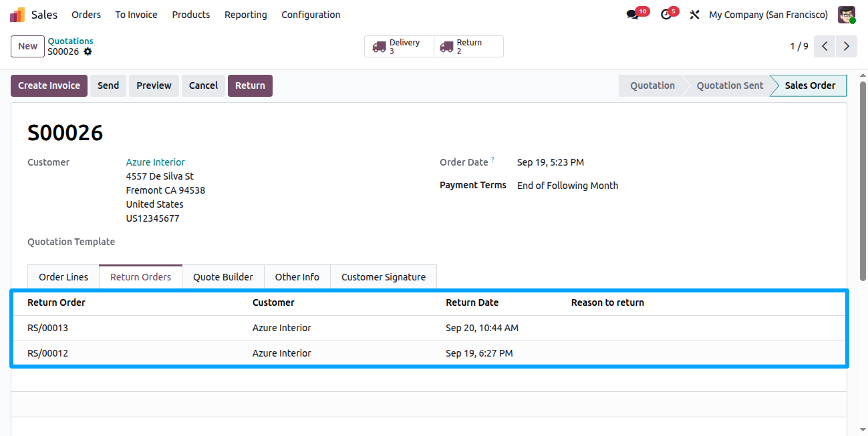The width and height of the screenshot is (868, 436).
Task: Open the developer tools wrench icon
Action: (694, 15)
